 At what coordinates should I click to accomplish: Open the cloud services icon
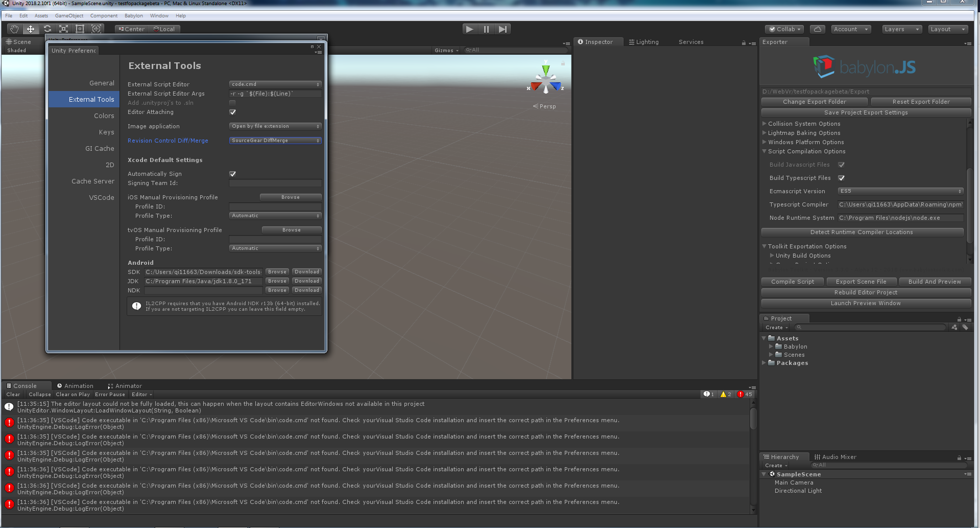[818, 29]
